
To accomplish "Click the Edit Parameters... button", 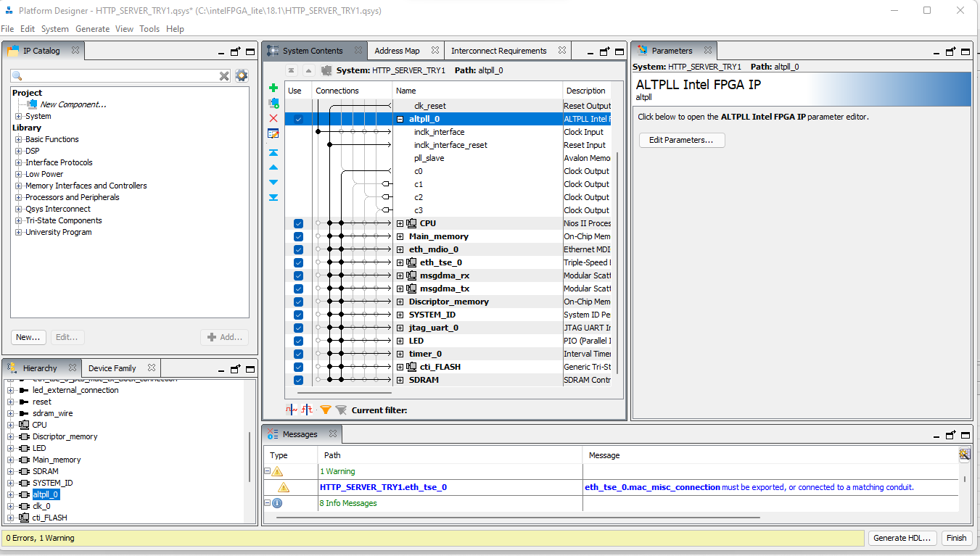I will point(682,140).
